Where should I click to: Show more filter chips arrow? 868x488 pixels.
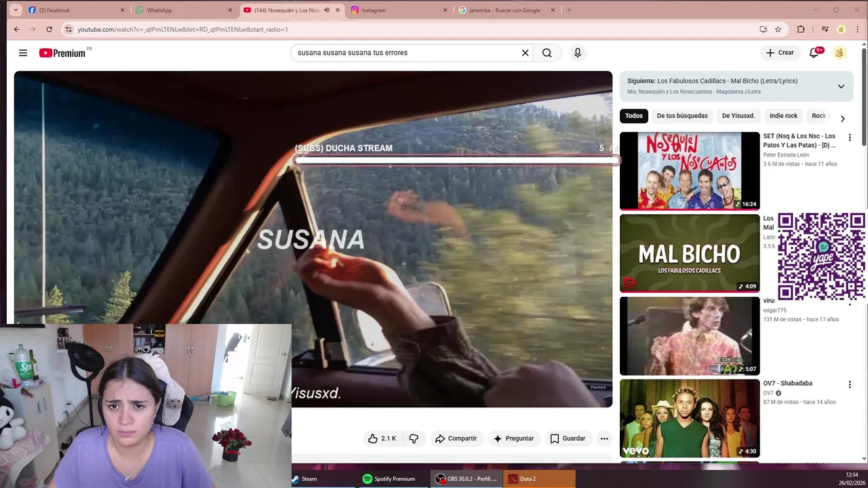(842, 119)
